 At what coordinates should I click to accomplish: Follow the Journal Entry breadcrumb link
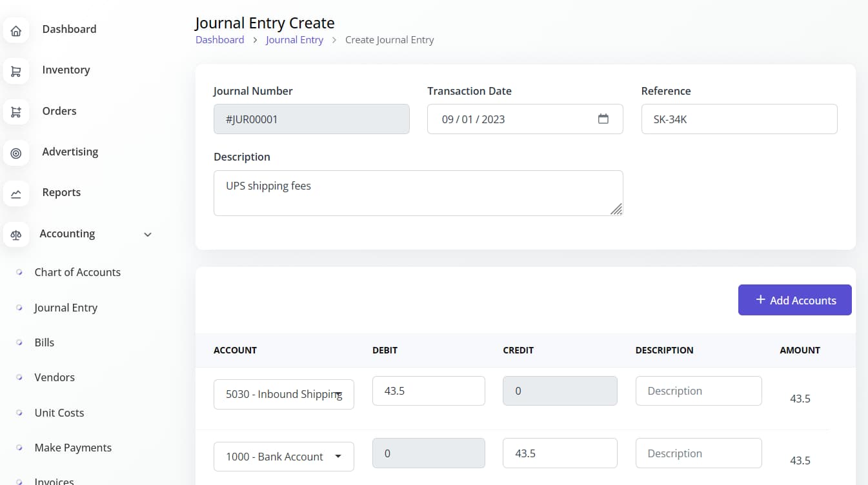(x=294, y=40)
